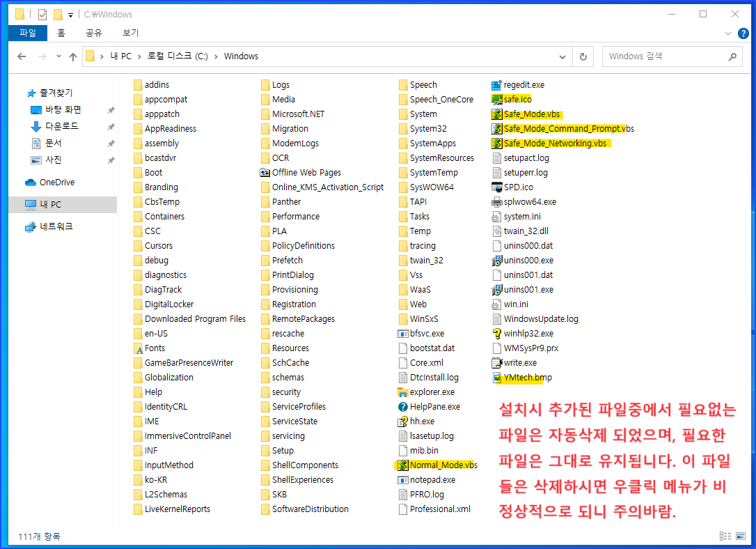Viewport: 756px width, 549px height.
Task: Select the Safe_Mode.vbs script icon
Action: tap(496, 114)
